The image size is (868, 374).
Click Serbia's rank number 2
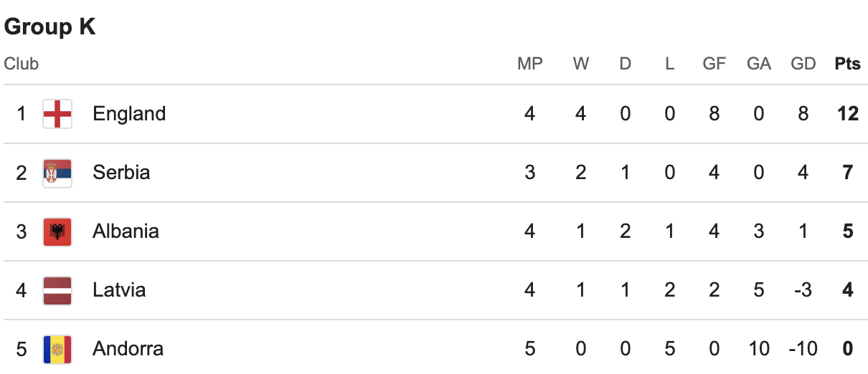pyautogui.click(x=22, y=173)
